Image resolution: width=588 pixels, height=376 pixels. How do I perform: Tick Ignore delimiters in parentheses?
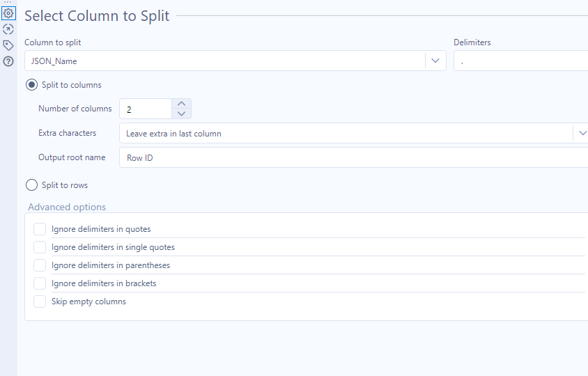(40, 265)
